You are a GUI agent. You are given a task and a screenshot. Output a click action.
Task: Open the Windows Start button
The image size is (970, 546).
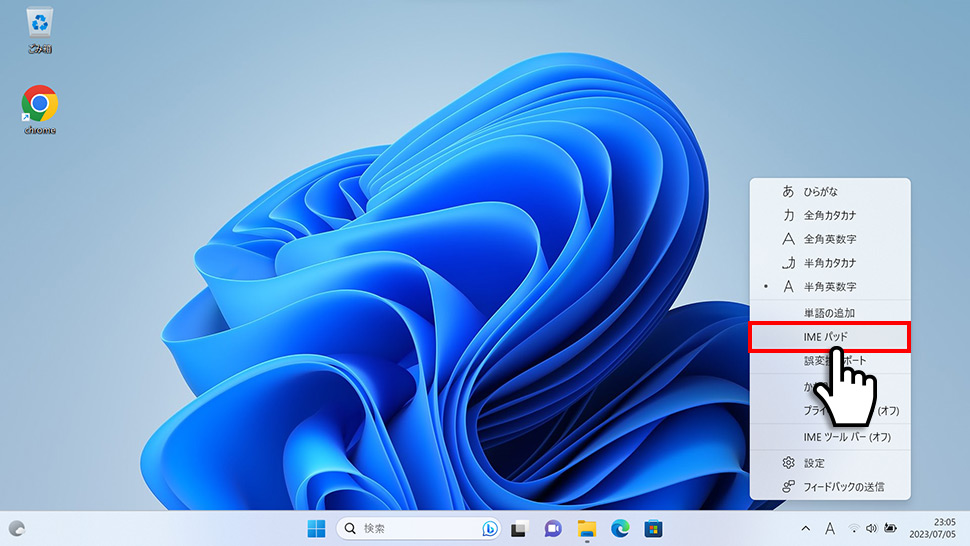pyautogui.click(x=316, y=529)
